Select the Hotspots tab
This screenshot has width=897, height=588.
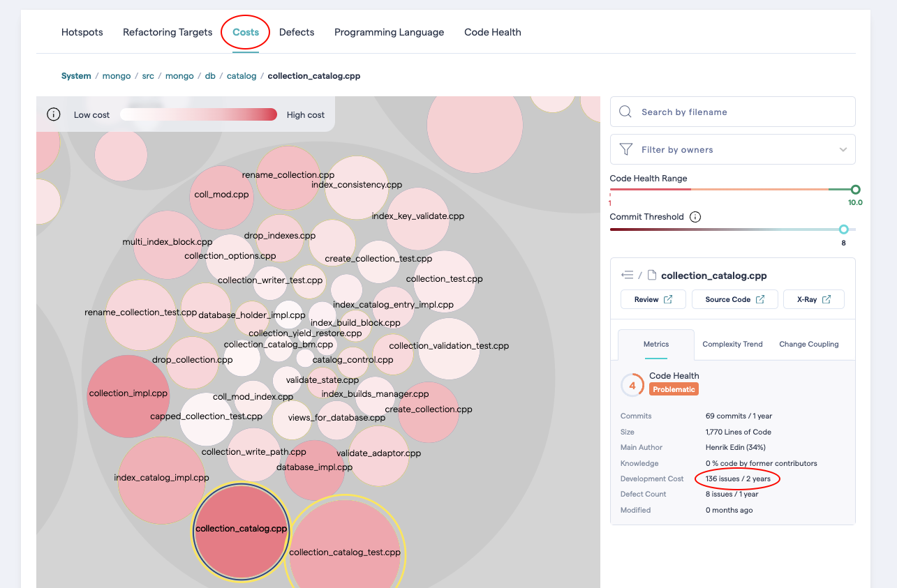[82, 32]
